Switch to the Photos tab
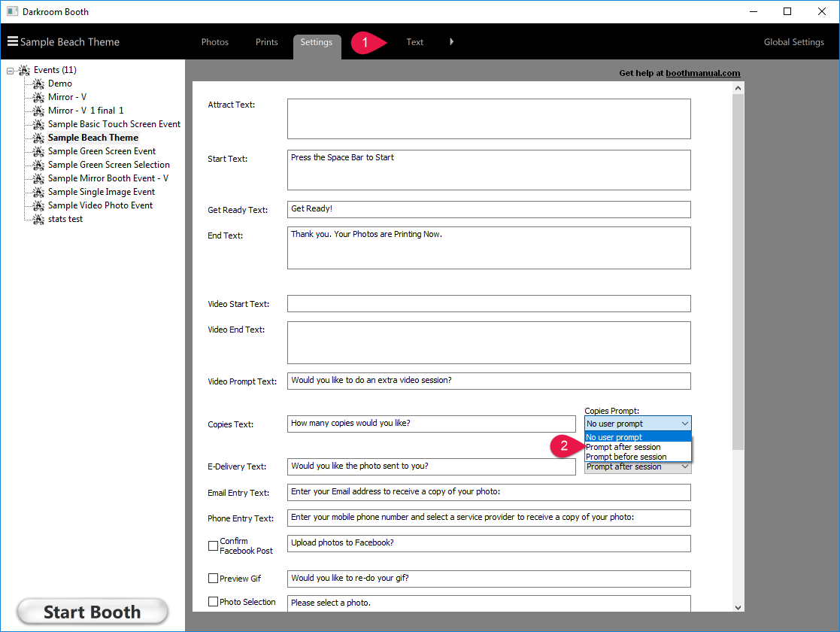Screen dimensions: 840x632 pos(214,42)
